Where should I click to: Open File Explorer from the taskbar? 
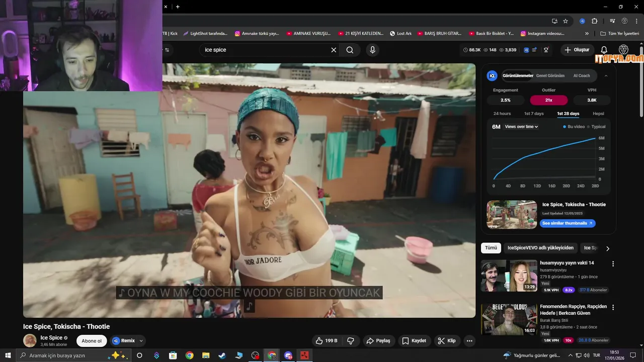206,355
